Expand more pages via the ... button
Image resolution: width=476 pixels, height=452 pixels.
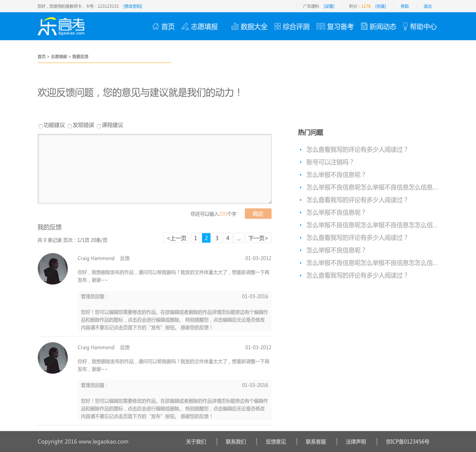pos(239,238)
